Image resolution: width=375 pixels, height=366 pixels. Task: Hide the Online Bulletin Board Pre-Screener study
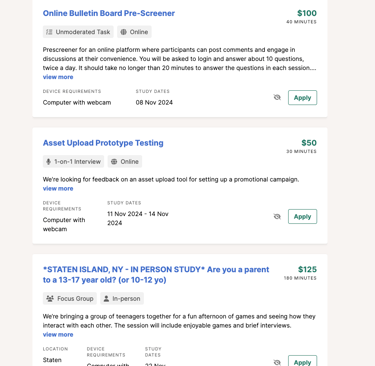[x=277, y=97]
